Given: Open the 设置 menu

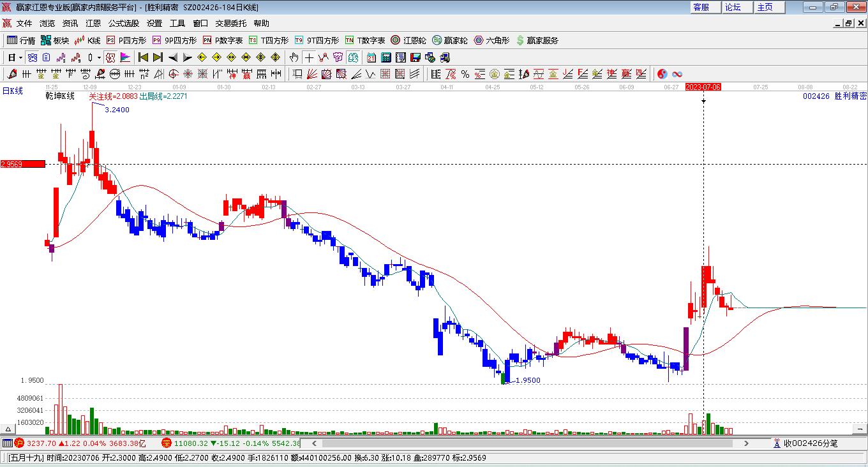Looking at the screenshot, I should tap(154, 23).
